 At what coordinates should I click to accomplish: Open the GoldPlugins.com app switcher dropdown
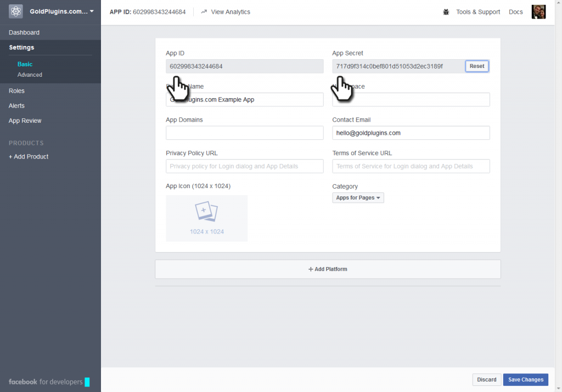pos(61,12)
